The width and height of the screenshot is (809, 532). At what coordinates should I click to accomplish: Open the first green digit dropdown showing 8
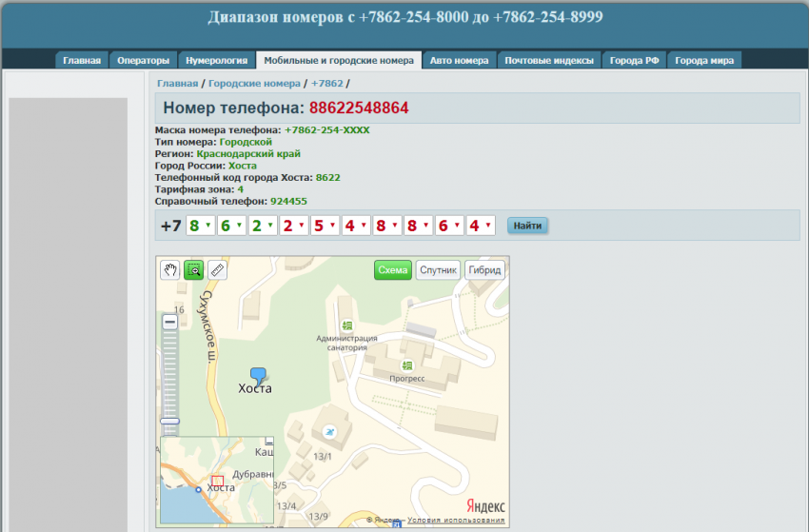[x=200, y=226]
